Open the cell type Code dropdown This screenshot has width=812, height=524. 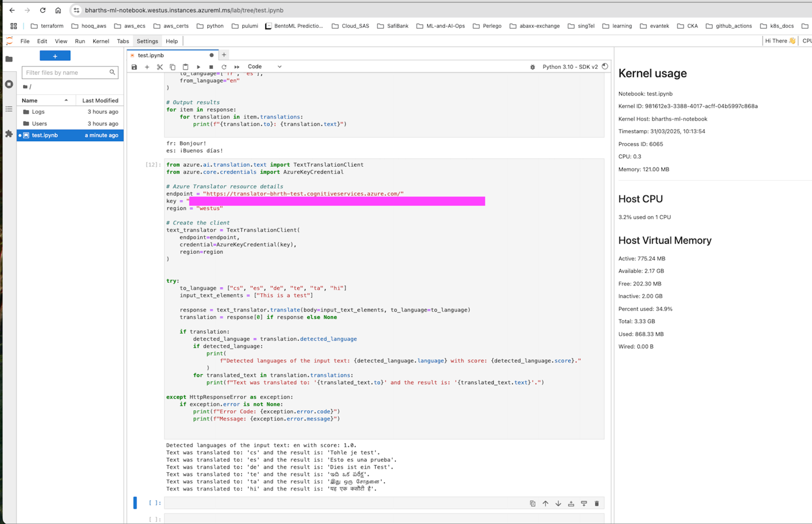click(264, 67)
